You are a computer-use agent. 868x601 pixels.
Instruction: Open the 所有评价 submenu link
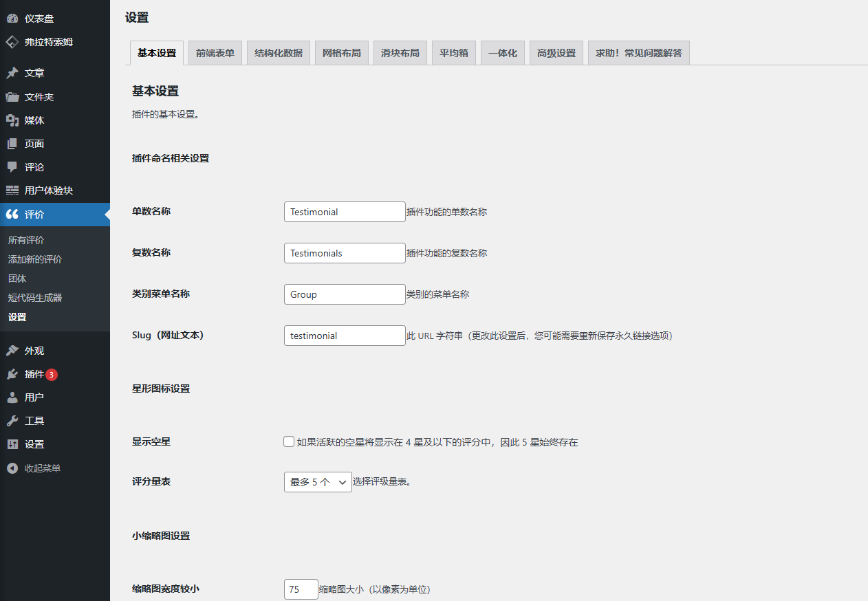26,240
